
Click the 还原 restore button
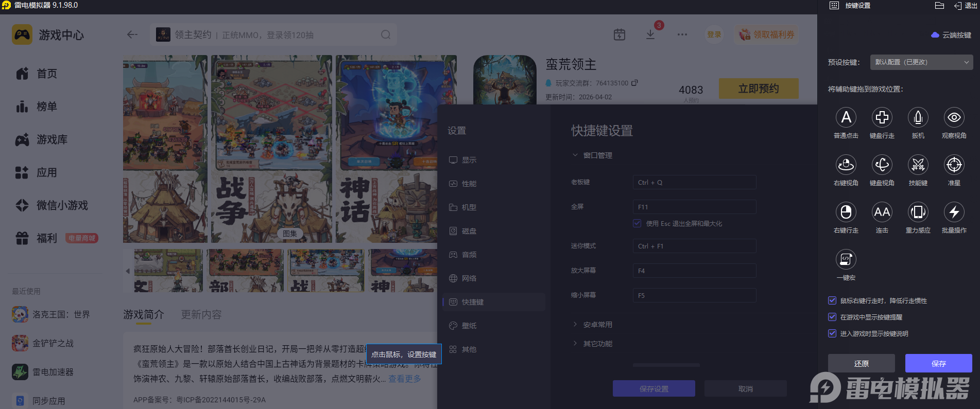pos(861,363)
